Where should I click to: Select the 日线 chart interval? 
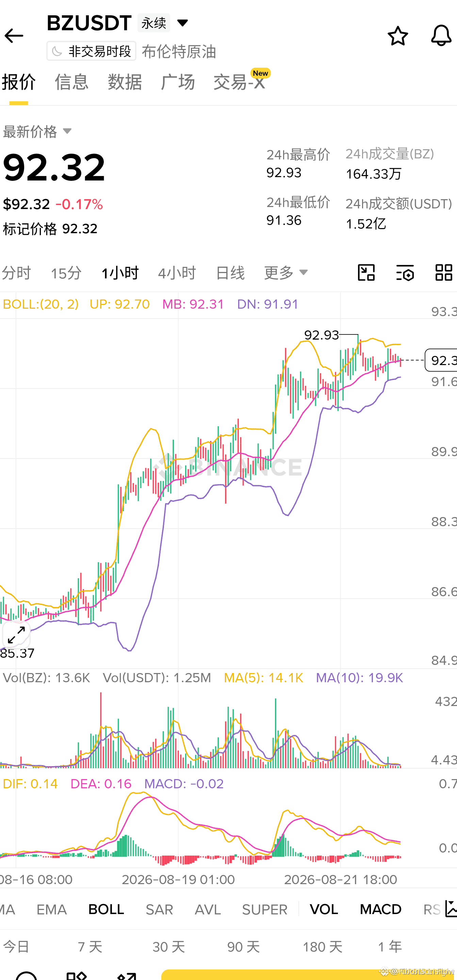coord(230,273)
